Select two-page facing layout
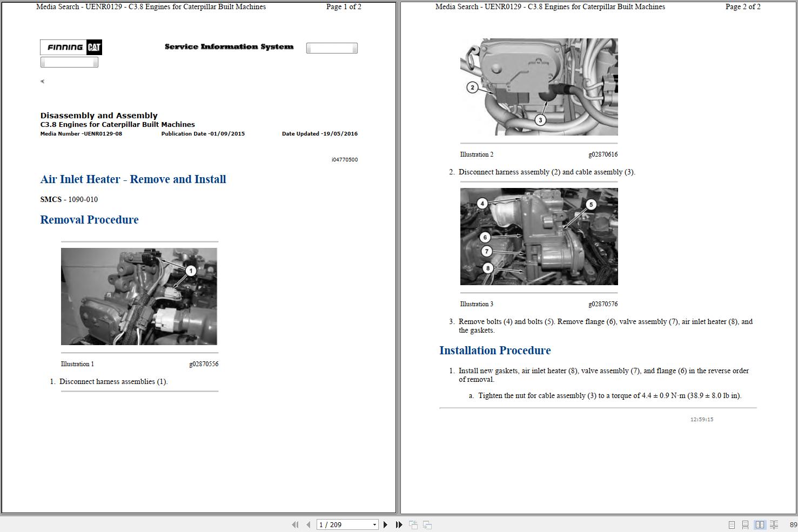Viewport: 798px width, 532px height. pos(760,524)
